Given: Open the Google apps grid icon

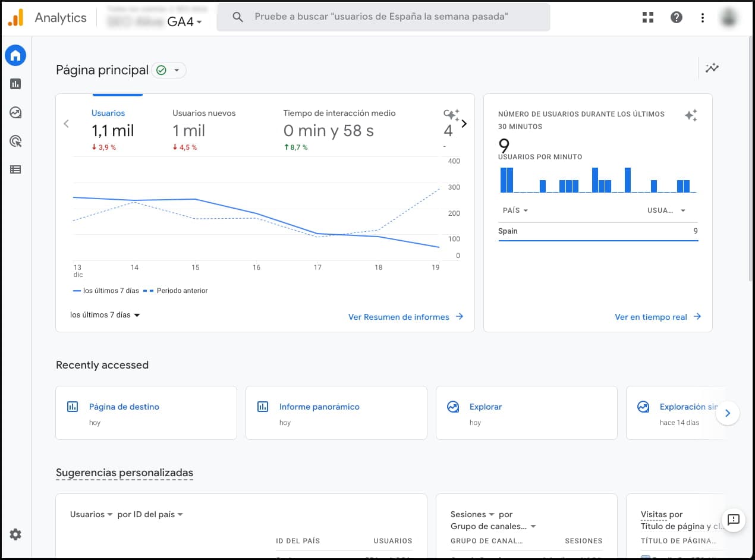Looking at the screenshot, I should pos(648,17).
